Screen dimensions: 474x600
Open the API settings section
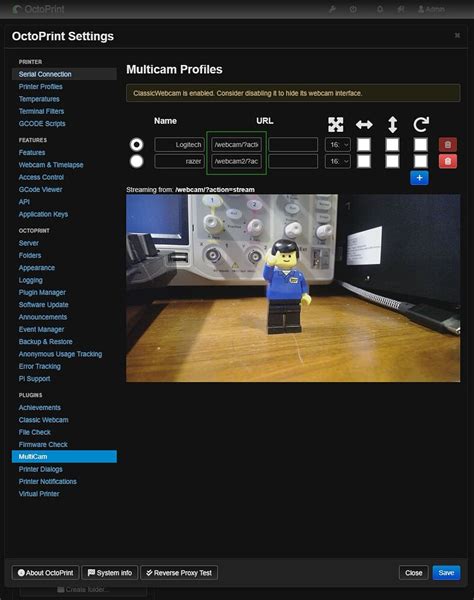(x=24, y=201)
